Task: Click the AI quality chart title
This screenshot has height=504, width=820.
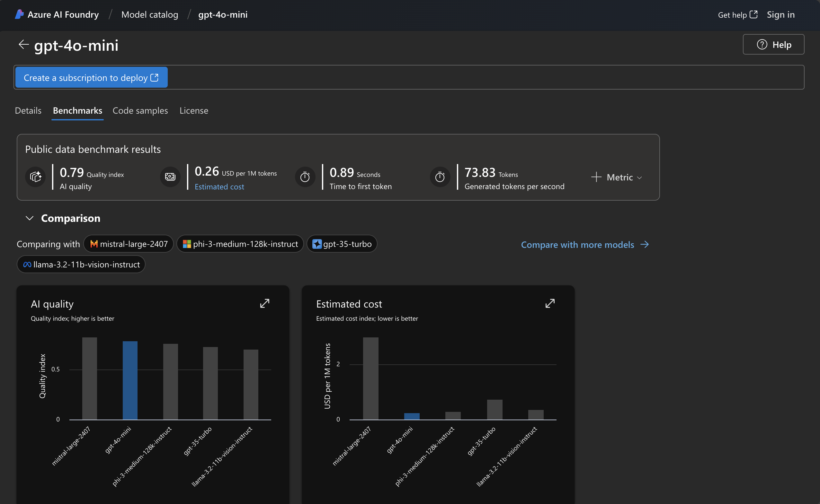Action: tap(52, 304)
